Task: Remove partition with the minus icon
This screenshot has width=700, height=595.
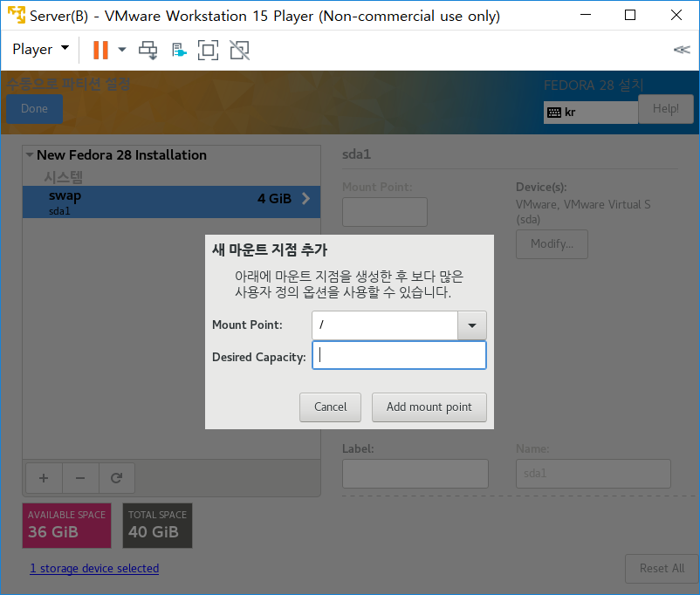Action: pyautogui.click(x=80, y=478)
